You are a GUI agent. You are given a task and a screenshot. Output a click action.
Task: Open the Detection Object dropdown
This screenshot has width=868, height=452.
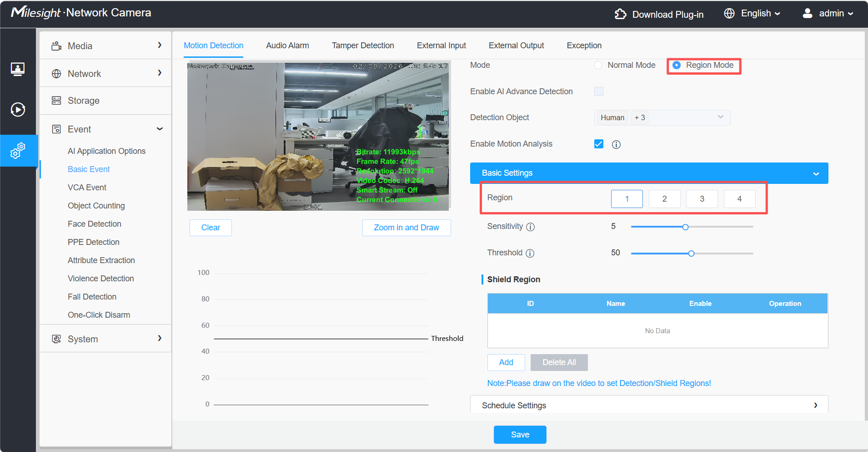point(662,117)
